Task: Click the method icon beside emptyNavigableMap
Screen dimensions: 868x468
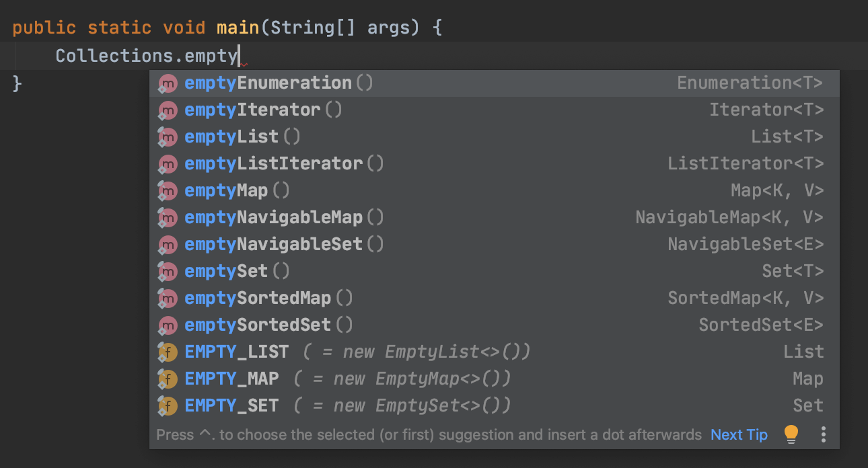Action: point(167,218)
